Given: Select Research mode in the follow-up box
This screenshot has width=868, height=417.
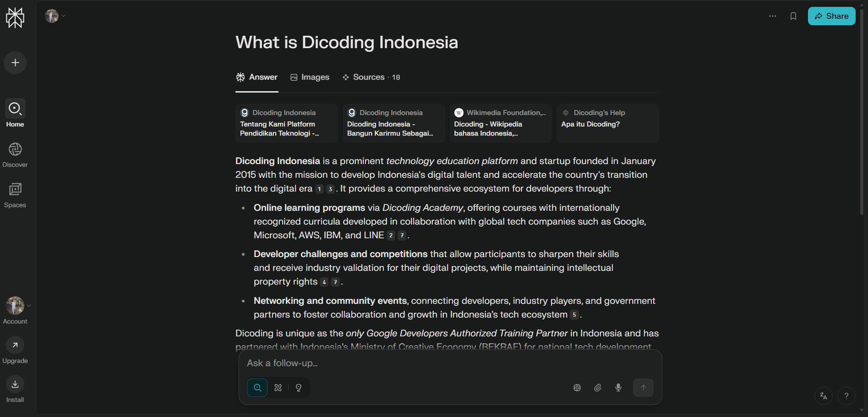Looking at the screenshot, I should point(278,388).
